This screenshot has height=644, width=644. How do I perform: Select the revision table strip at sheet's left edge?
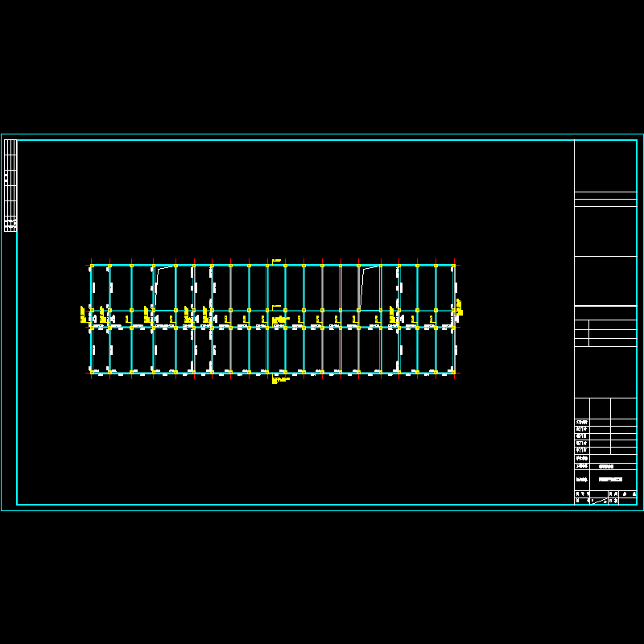point(10,186)
